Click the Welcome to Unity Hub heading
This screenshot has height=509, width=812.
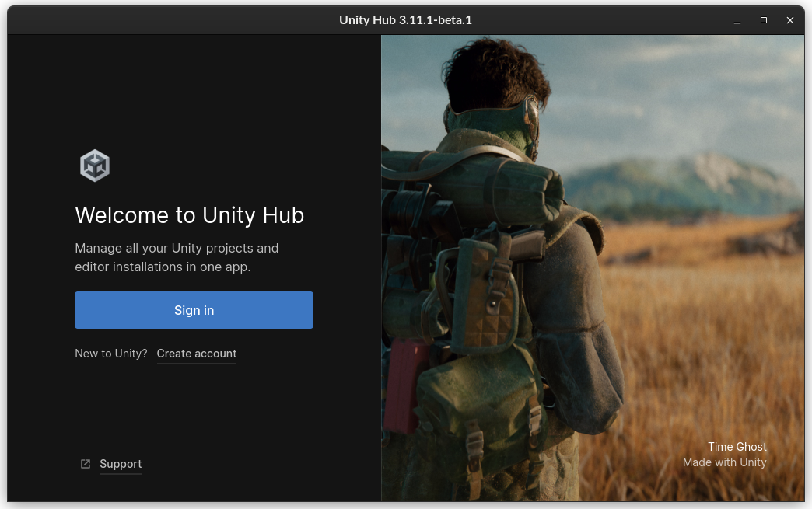[189, 215]
